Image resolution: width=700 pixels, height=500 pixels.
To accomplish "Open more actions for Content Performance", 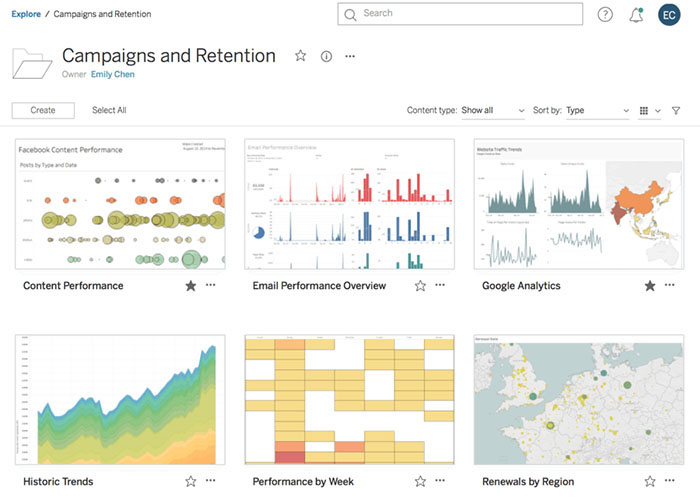I will 210,285.
